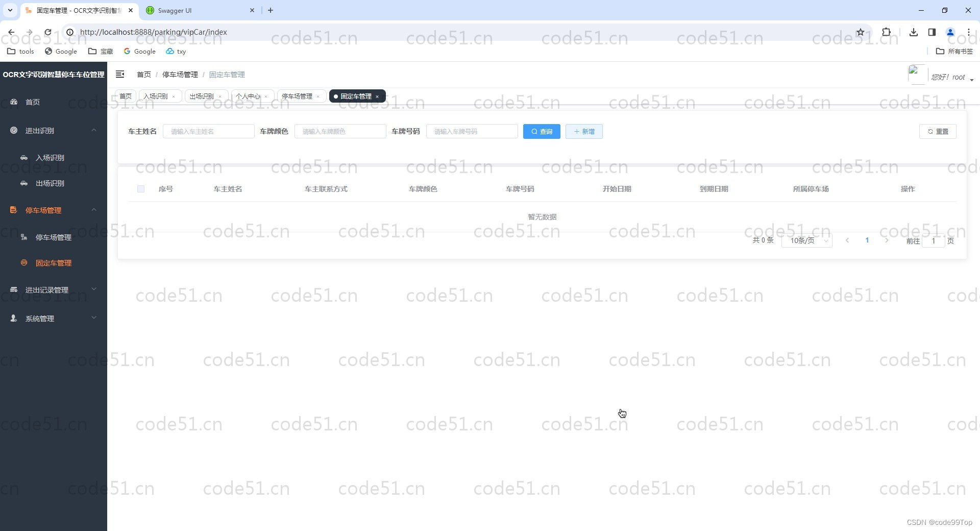Go back in browser history
The image size is (980, 531).
pyautogui.click(x=11, y=32)
